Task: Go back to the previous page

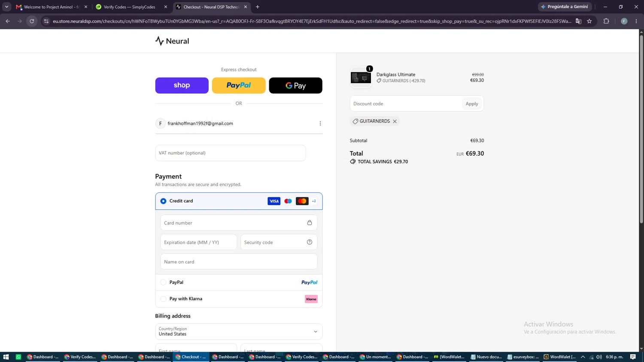Action: tap(8, 21)
